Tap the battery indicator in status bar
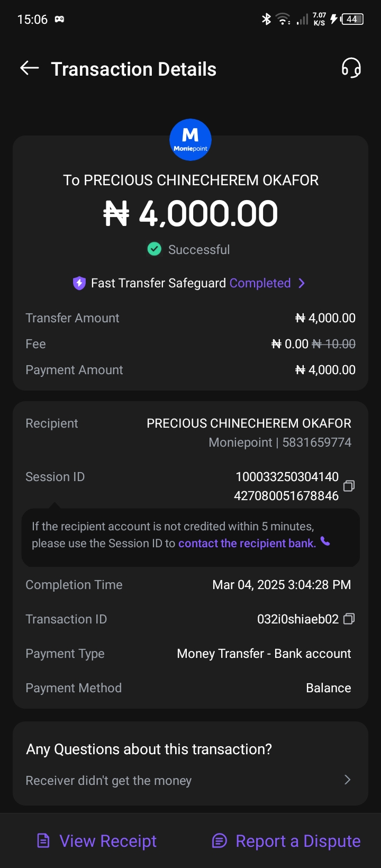 [x=352, y=20]
